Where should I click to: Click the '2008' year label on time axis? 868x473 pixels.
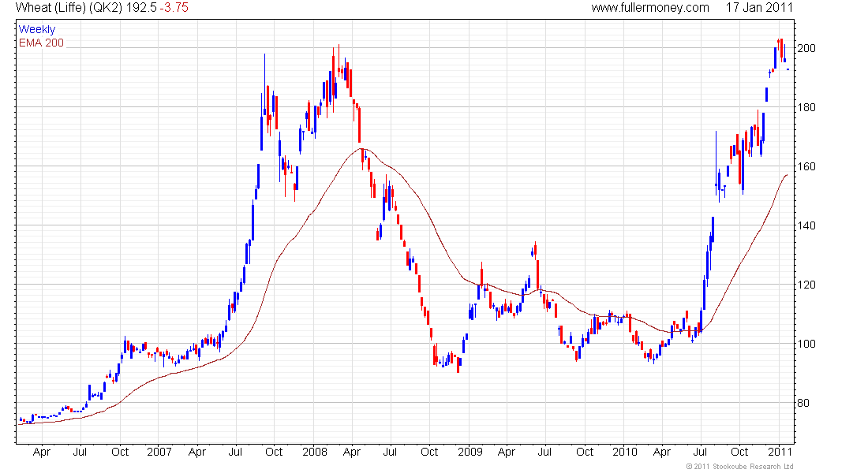point(315,452)
